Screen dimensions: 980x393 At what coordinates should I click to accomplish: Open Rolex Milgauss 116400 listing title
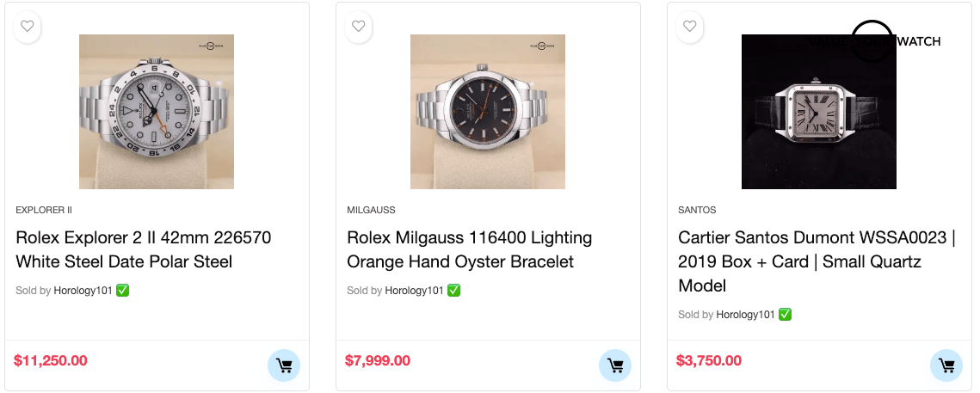point(469,249)
